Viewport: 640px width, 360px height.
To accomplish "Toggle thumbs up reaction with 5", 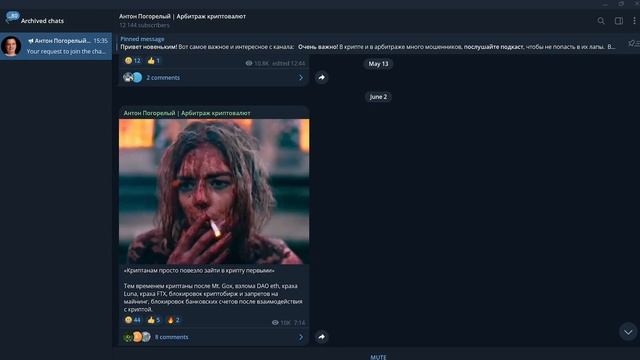I will (x=153, y=320).
